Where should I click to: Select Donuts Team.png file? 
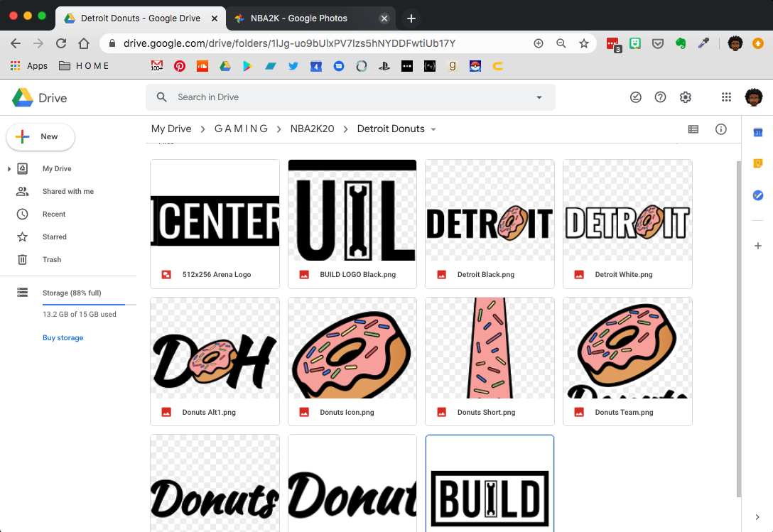627,362
